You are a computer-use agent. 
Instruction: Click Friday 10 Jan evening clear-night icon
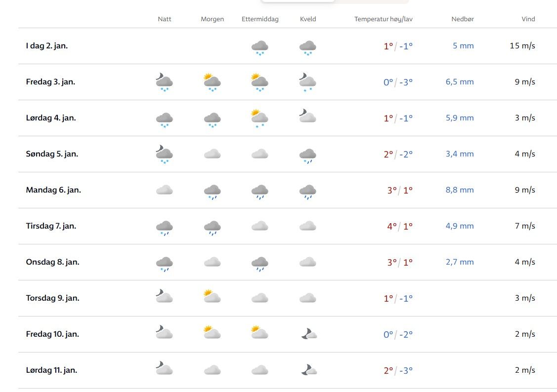click(308, 334)
